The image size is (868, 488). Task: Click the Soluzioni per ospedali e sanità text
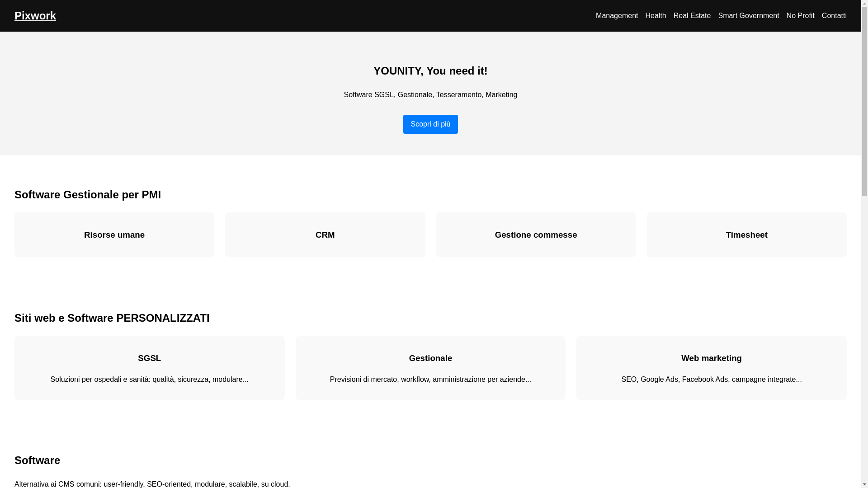[x=150, y=380]
